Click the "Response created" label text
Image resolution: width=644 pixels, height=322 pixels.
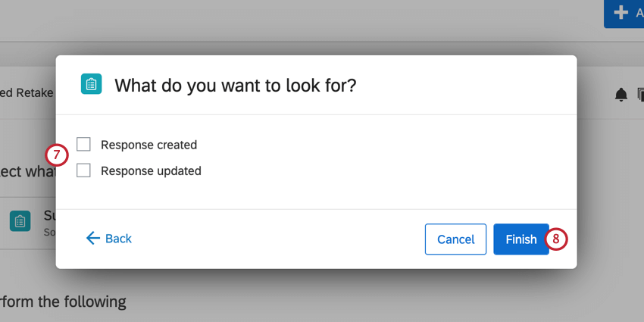148,145
